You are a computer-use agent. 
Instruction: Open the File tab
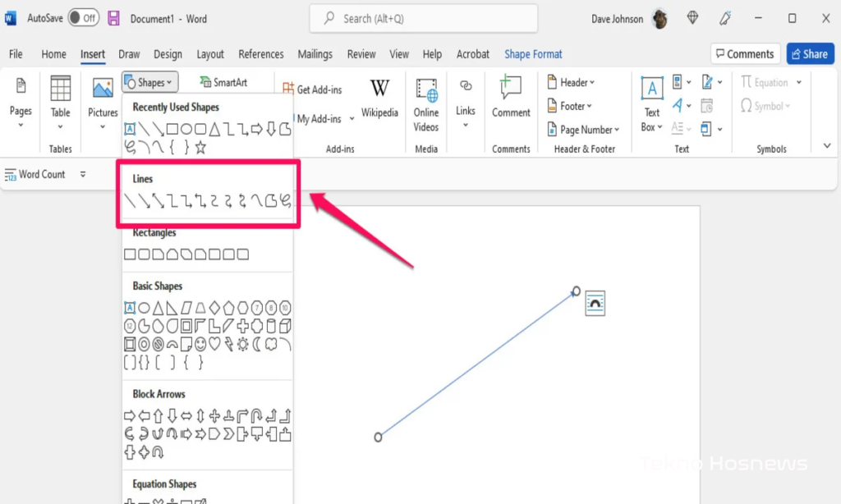click(16, 54)
